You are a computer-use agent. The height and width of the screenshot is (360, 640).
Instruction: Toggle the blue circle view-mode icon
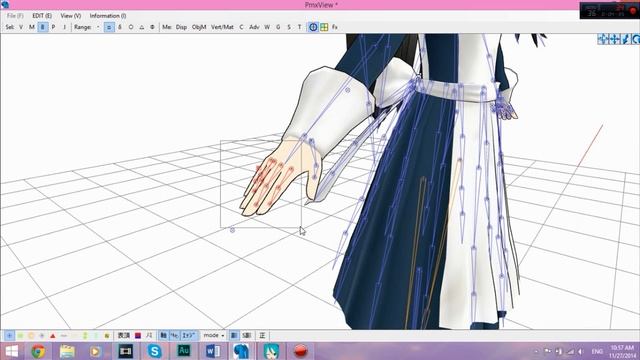pos(313,27)
